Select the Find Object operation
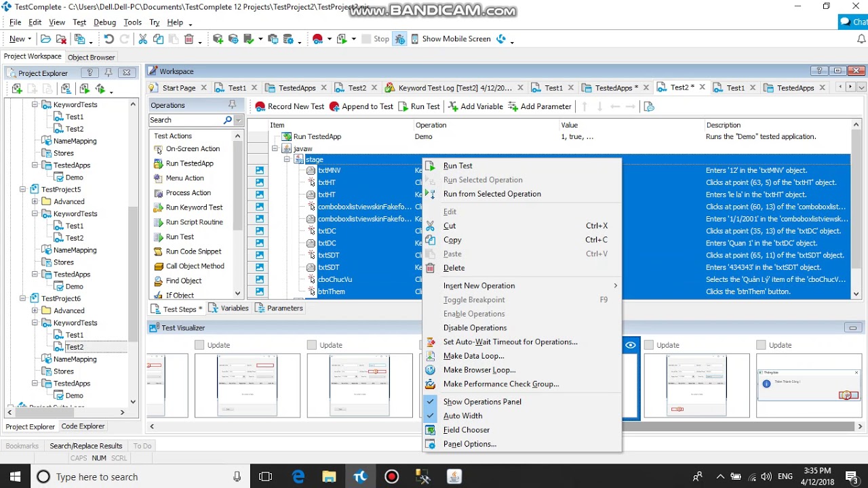Image resolution: width=868 pixels, height=488 pixels. [177, 281]
